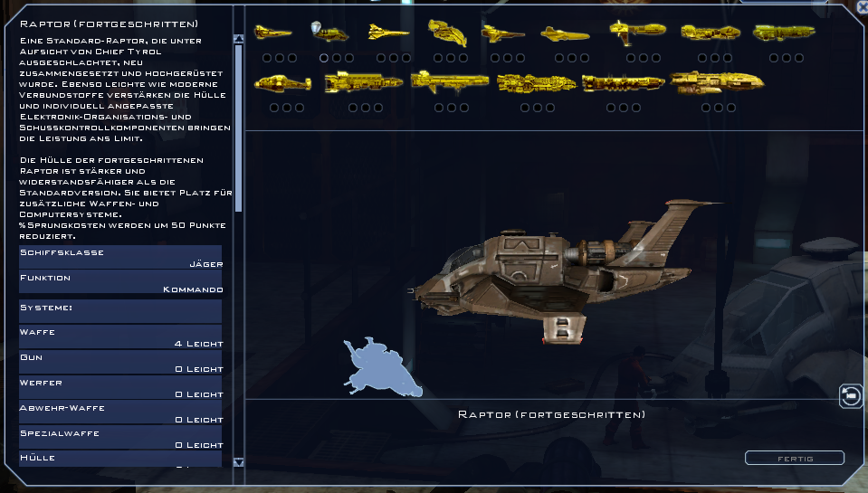The height and width of the screenshot is (493, 868).
Task: Select the first dot under the fourth bottom-row ship
Action: (525, 108)
